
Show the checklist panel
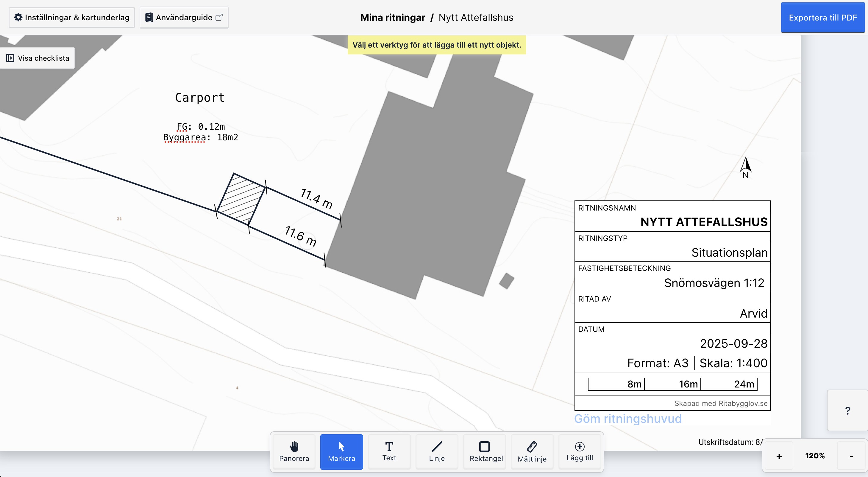point(38,58)
